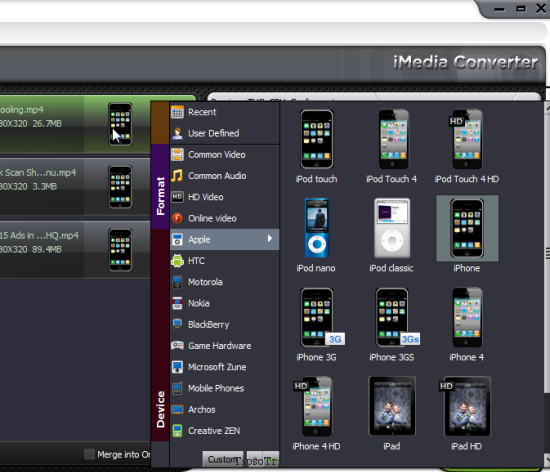Select the iPod nano preset

[x=316, y=235]
